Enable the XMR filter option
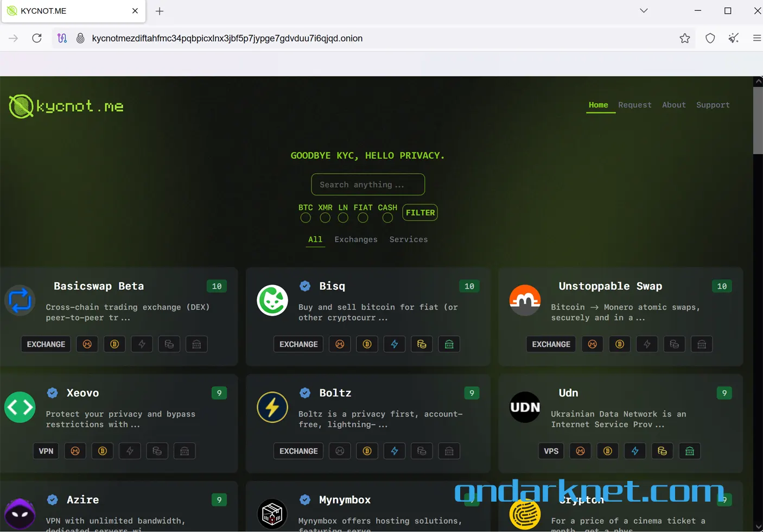 coord(325,217)
